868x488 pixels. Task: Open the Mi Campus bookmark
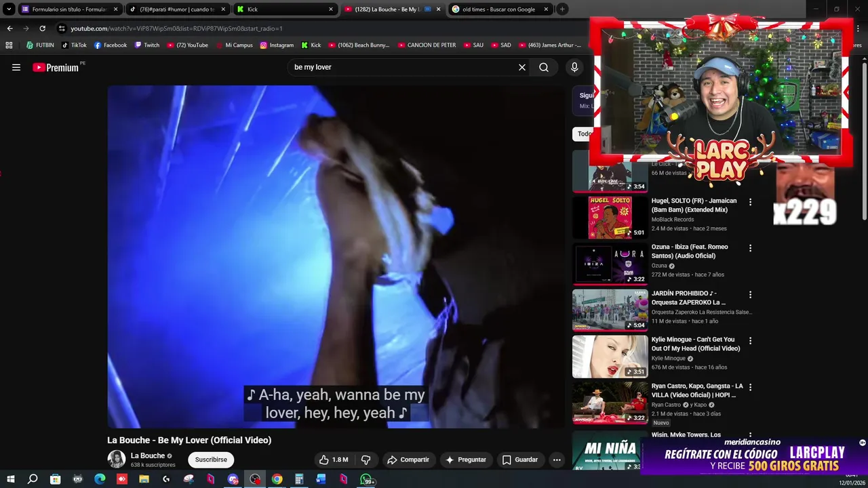click(x=235, y=45)
